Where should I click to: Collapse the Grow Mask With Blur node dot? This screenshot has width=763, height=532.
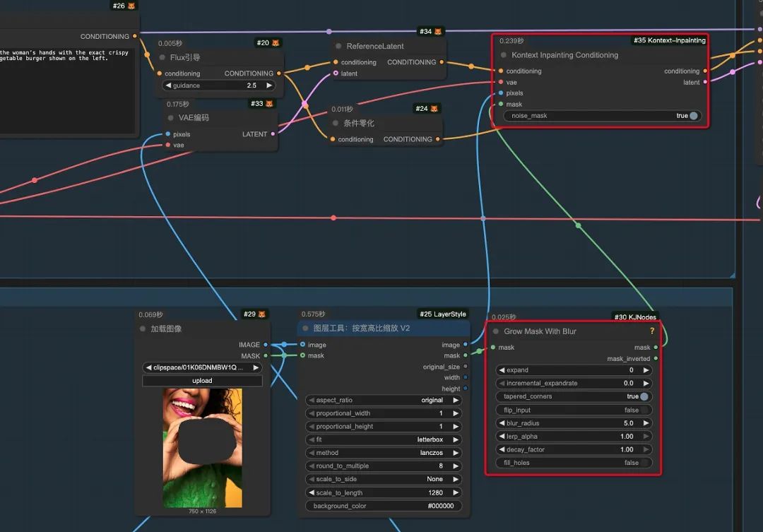click(x=496, y=331)
